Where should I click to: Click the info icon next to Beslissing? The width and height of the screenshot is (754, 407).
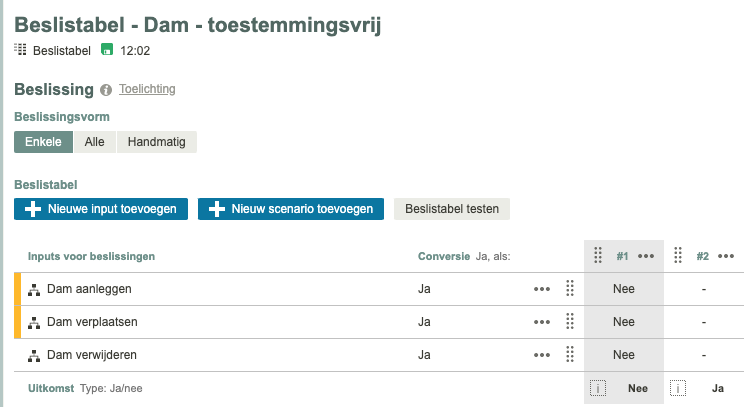click(x=106, y=90)
